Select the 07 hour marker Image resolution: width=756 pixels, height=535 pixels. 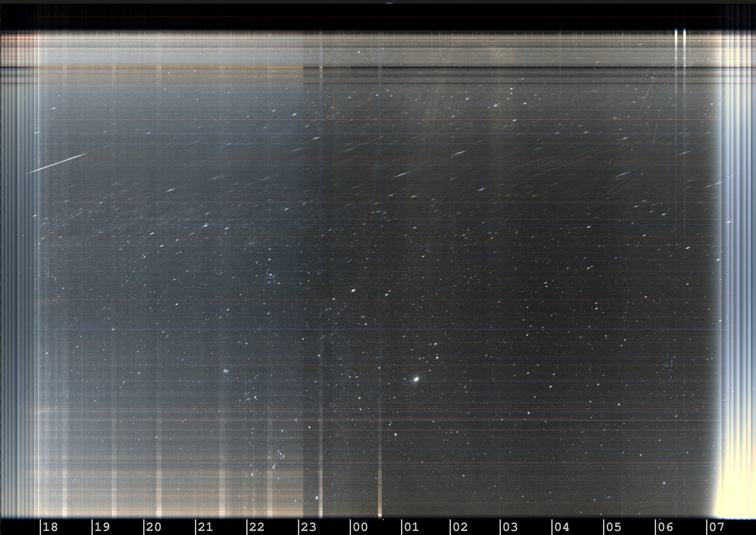(x=717, y=527)
